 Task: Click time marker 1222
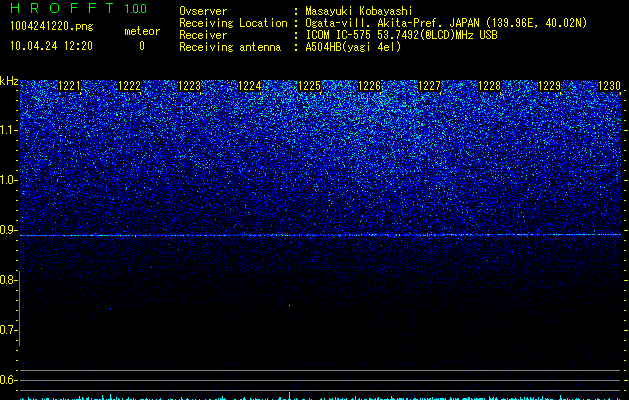tap(130, 86)
